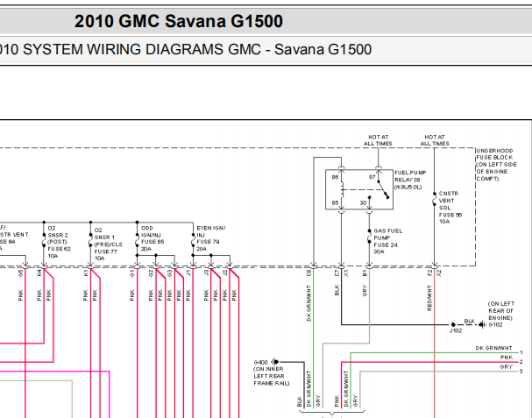Image resolution: width=532 pixels, height=418 pixels.
Task: Click 'ON INNER LEFT REAR FRAME RAIL' note
Action: click(272, 376)
